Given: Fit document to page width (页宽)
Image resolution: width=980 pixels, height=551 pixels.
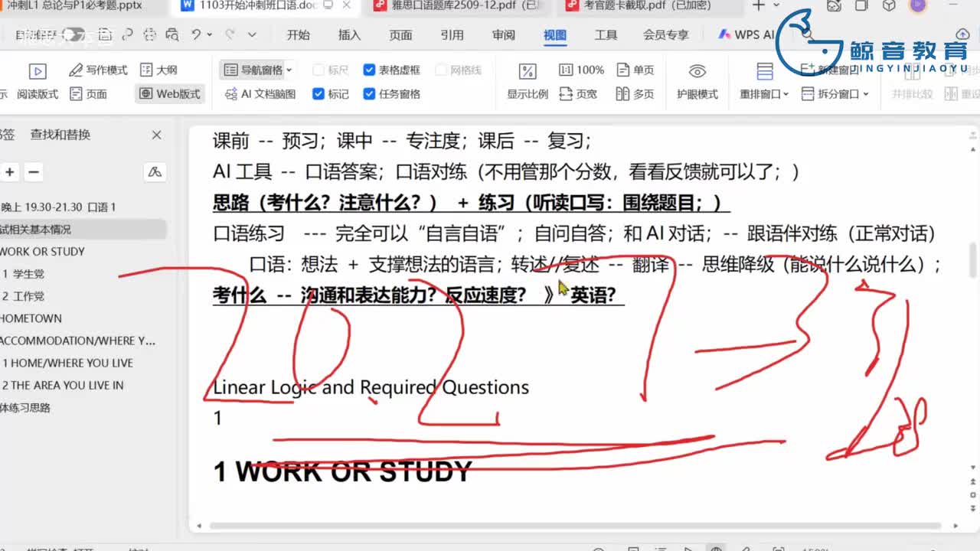Looking at the screenshot, I should tap(578, 94).
